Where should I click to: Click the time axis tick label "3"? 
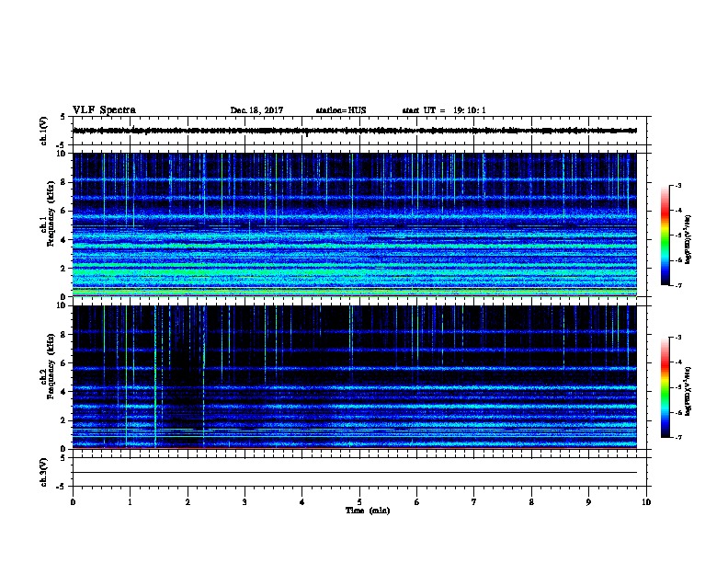[245, 502]
